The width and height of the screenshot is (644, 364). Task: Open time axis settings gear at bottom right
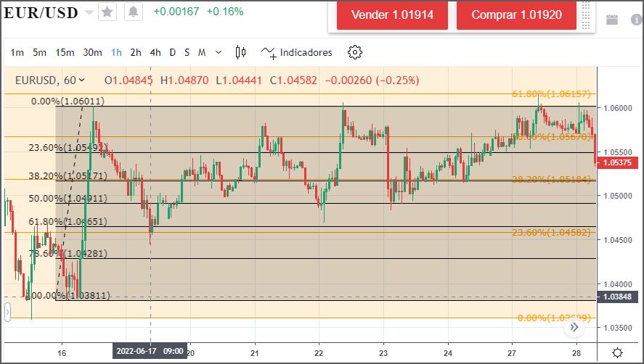(x=617, y=352)
